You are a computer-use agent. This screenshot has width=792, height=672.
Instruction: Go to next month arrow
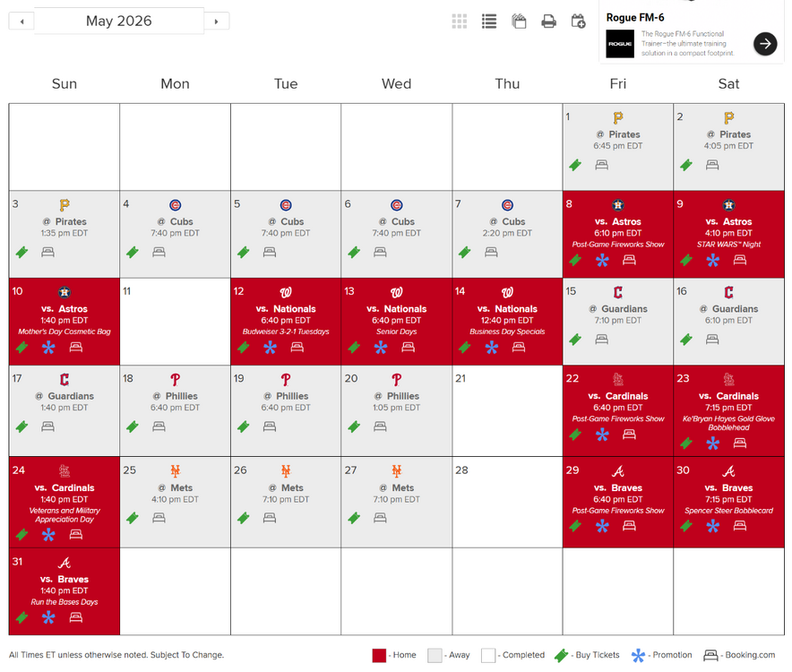(x=216, y=22)
